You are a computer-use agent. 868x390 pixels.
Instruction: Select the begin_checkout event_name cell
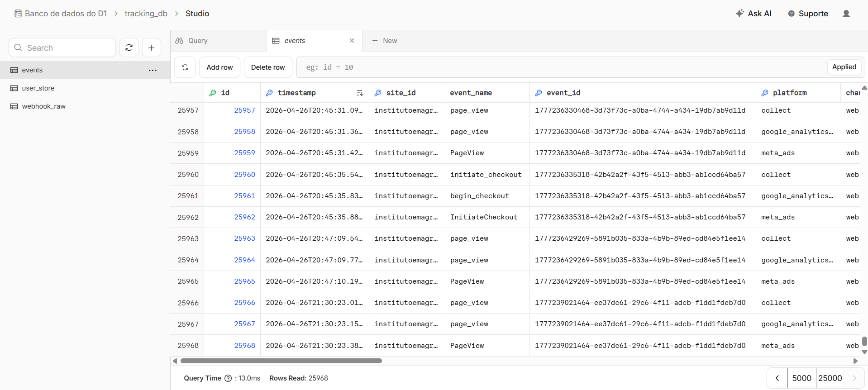tap(487, 196)
